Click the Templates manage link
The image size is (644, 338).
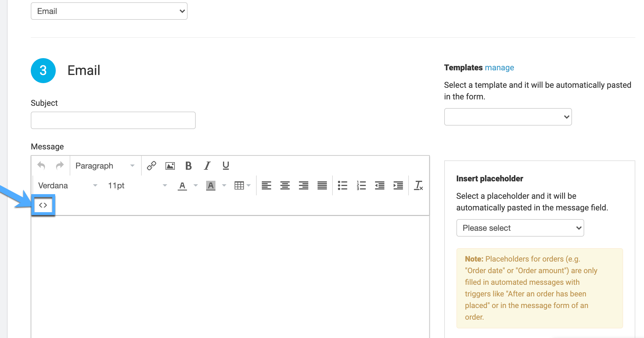click(x=499, y=67)
